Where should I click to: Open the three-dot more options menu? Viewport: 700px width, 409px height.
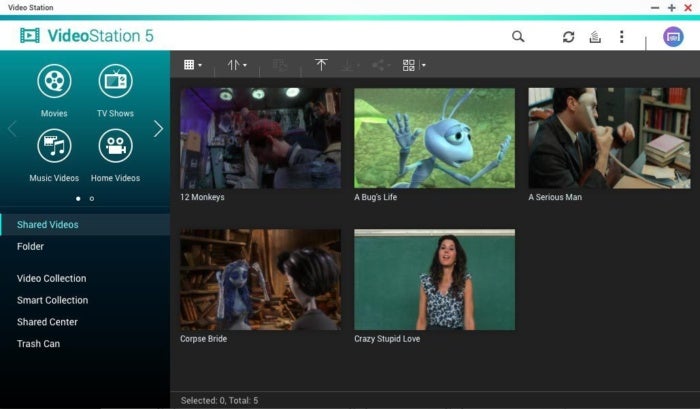pos(621,37)
